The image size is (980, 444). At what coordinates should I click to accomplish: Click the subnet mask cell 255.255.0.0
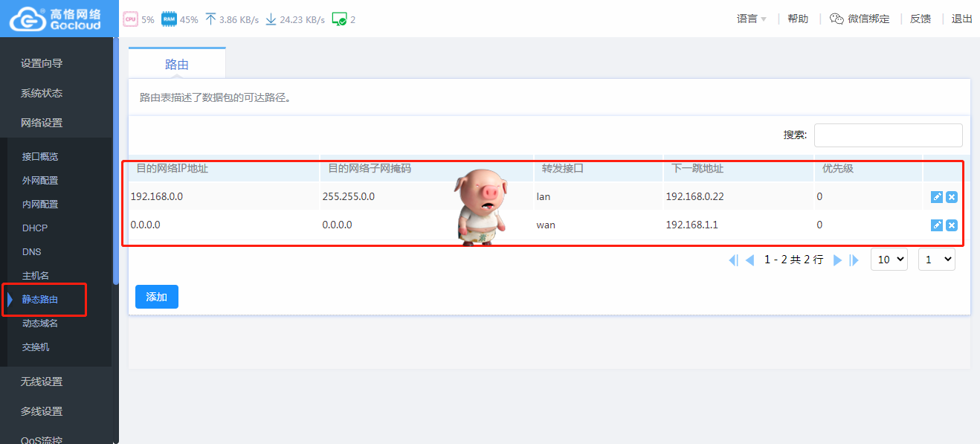349,196
